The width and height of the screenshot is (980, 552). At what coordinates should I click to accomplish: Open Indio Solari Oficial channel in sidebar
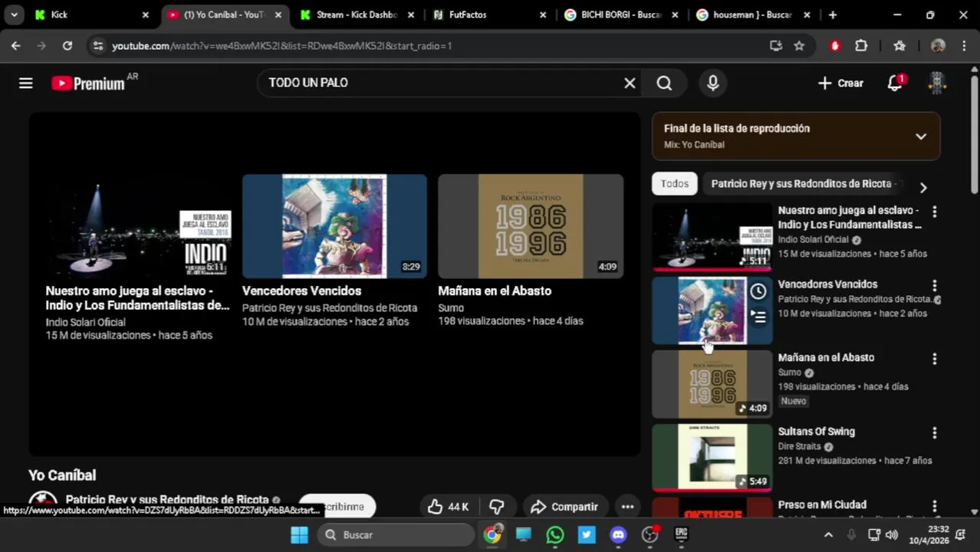click(x=813, y=240)
